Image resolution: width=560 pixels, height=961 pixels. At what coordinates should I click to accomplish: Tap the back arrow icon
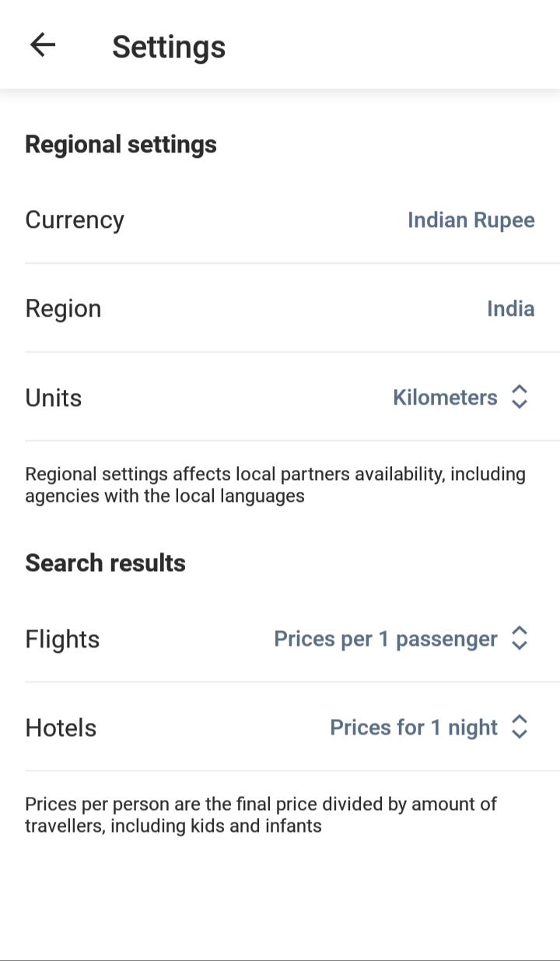pyautogui.click(x=43, y=45)
